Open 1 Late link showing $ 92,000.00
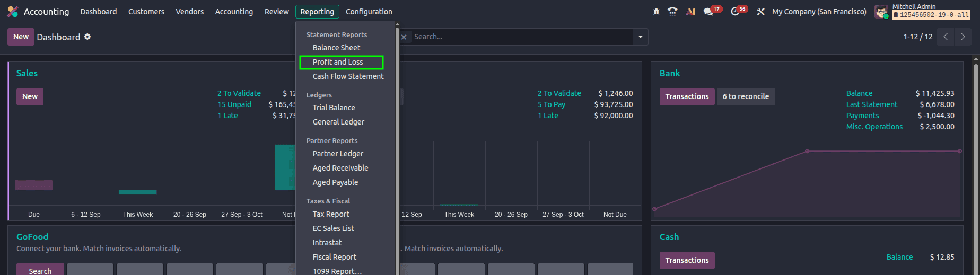980x275 pixels. click(x=548, y=116)
